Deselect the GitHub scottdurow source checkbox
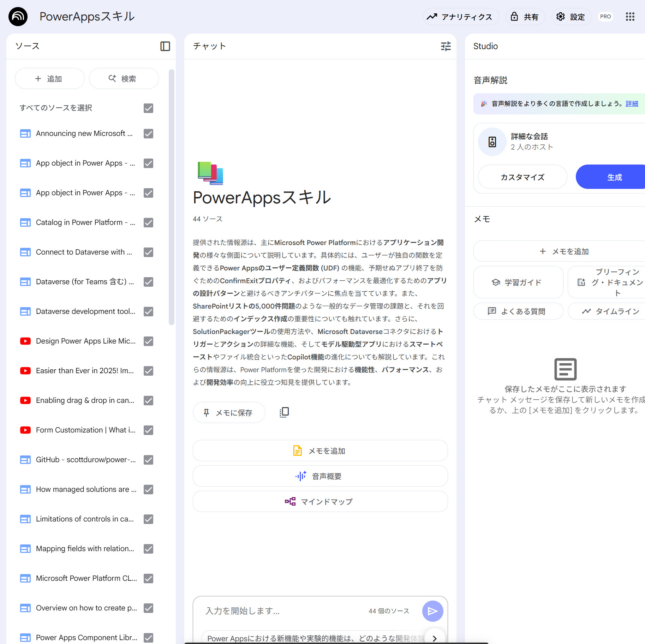Screen dimensions: 645x644 point(148,460)
